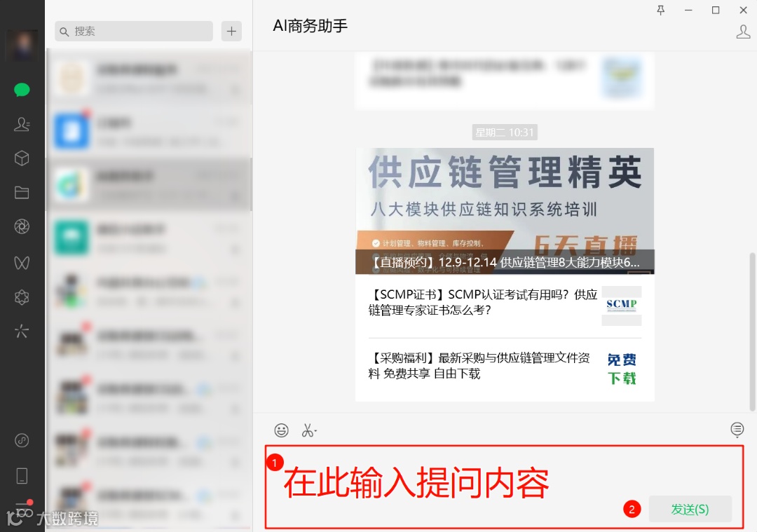The image size is (757, 532).
Task: Open Moments shutter icon in sidebar
Action: [22, 226]
